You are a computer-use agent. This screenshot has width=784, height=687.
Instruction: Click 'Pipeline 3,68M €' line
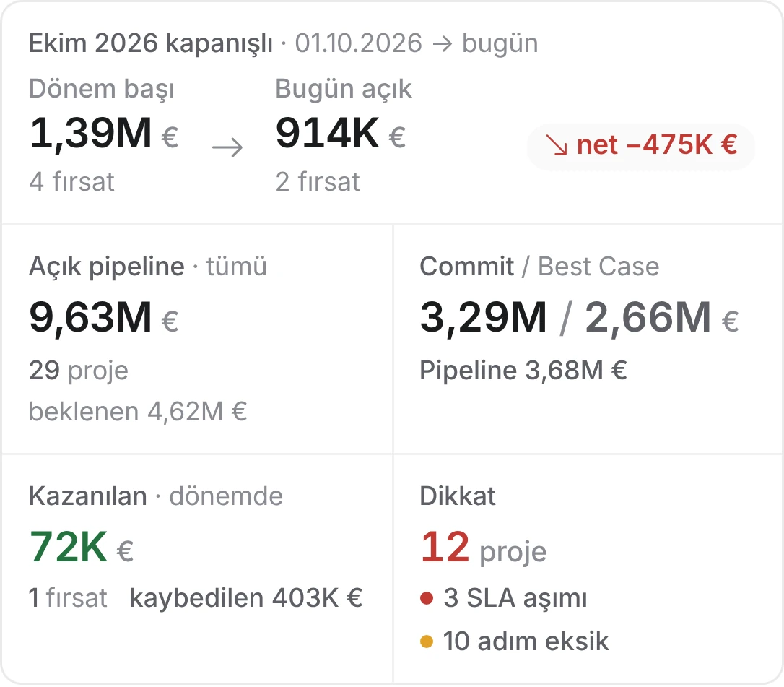click(x=523, y=371)
